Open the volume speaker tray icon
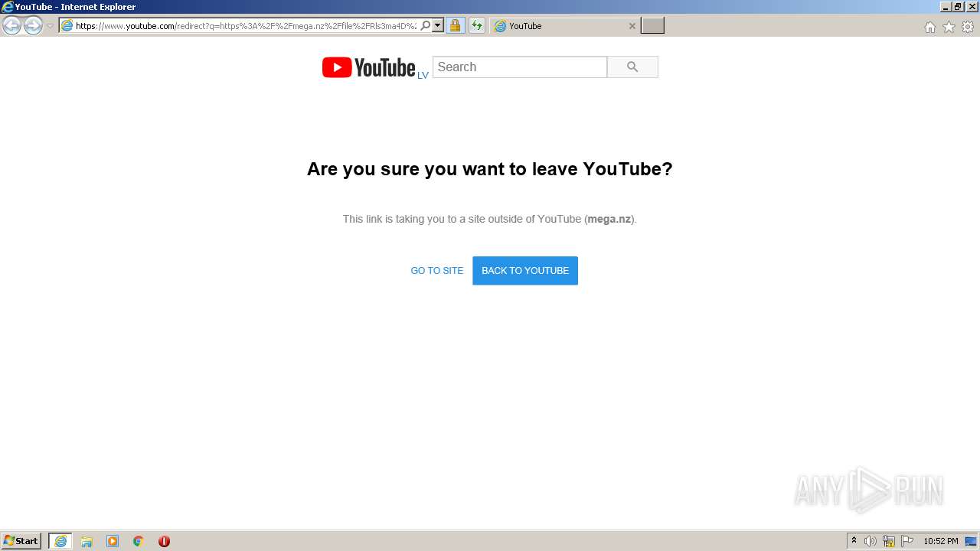 point(871,541)
